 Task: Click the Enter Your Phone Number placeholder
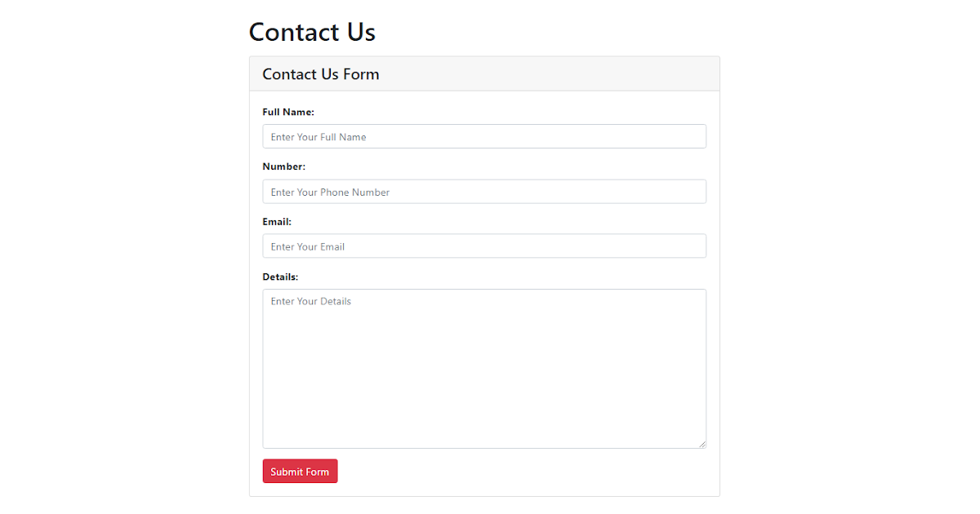click(x=329, y=191)
